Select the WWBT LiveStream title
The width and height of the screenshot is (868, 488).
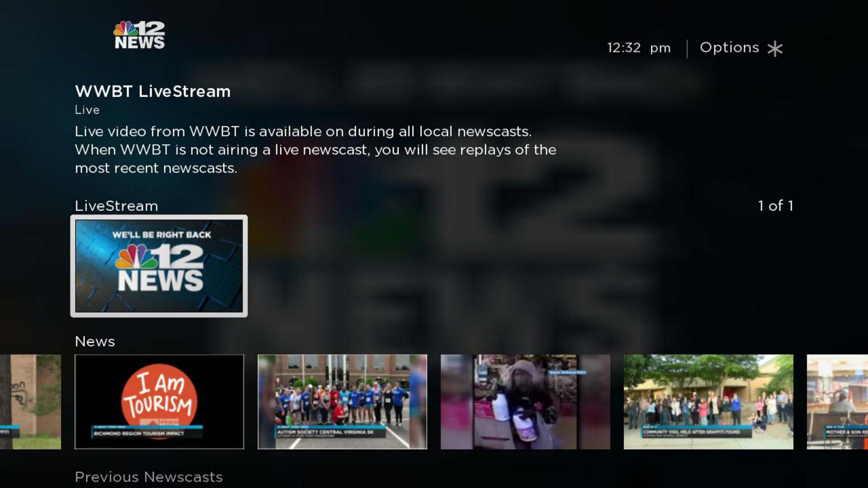click(152, 91)
